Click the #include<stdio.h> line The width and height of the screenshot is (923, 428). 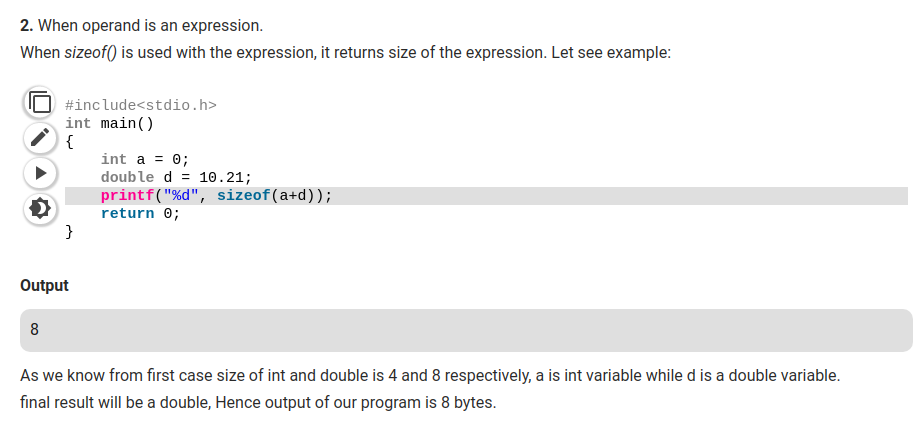(x=141, y=105)
